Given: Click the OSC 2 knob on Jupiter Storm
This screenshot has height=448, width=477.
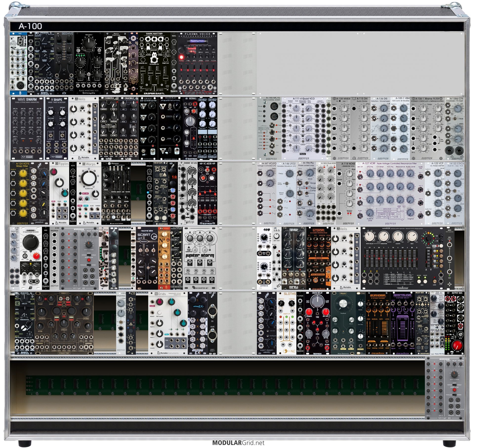Looking at the screenshot, I should (200, 238).
